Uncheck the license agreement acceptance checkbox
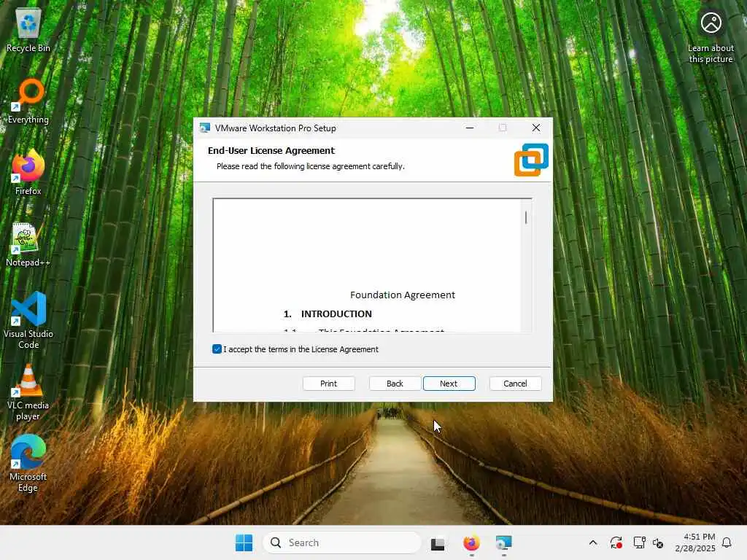This screenshot has width=747, height=560. click(217, 349)
